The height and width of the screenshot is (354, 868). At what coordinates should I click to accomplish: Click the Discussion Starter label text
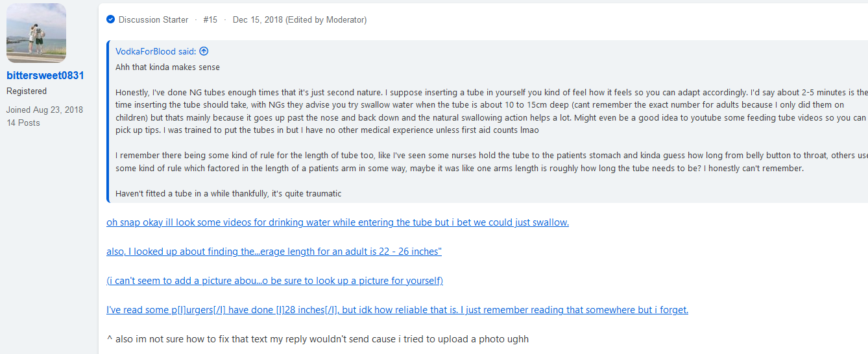[x=154, y=20]
